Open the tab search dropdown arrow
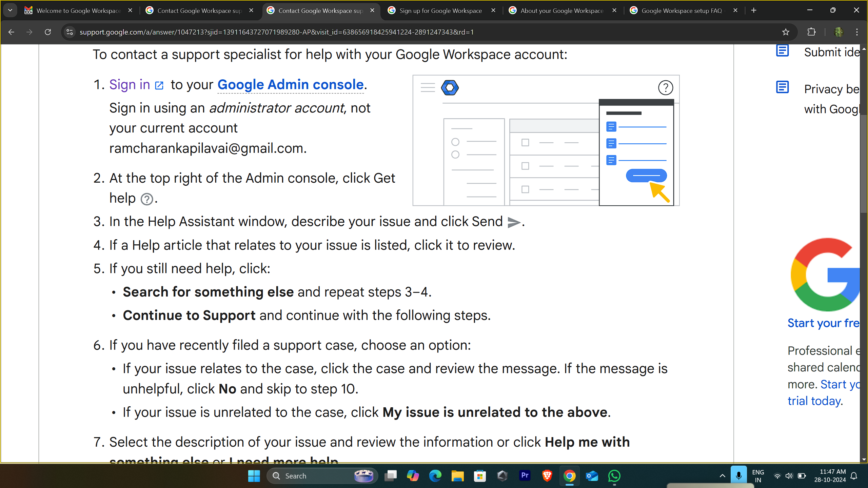The image size is (868, 488). pyautogui.click(x=10, y=10)
